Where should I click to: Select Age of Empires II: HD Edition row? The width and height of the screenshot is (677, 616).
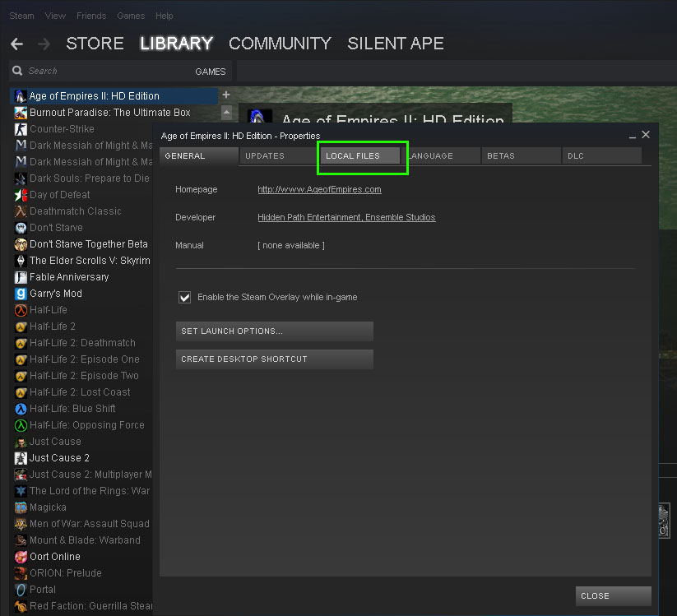coord(114,96)
